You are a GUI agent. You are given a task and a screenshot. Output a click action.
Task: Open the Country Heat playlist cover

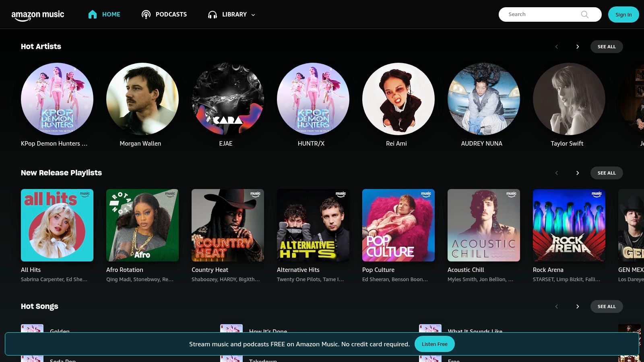click(x=228, y=225)
